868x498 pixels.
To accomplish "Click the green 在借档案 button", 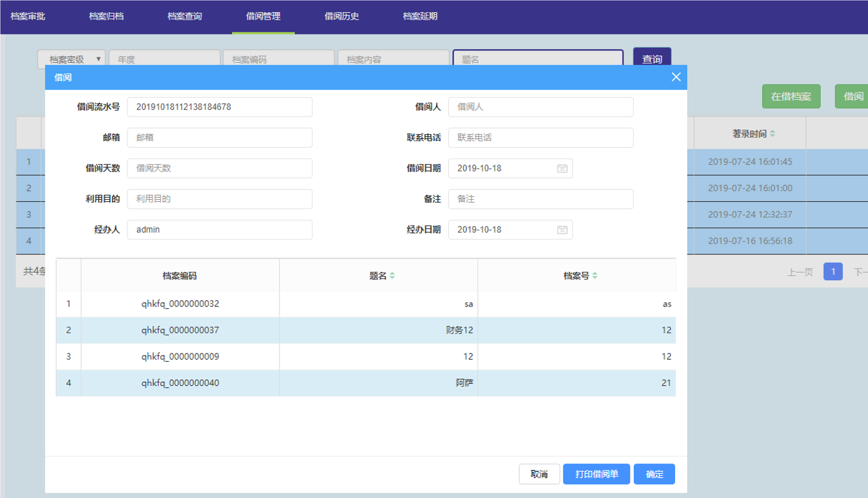I will 791,96.
